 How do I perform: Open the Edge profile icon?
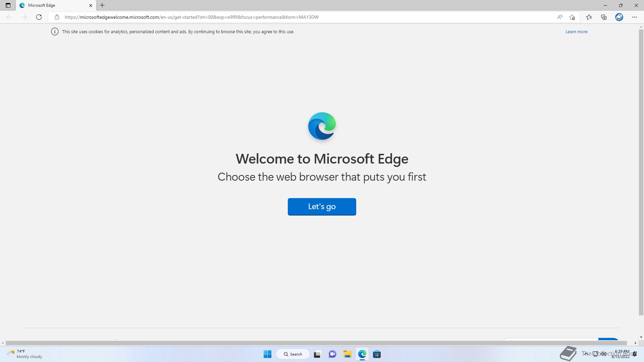[x=619, y=17]
